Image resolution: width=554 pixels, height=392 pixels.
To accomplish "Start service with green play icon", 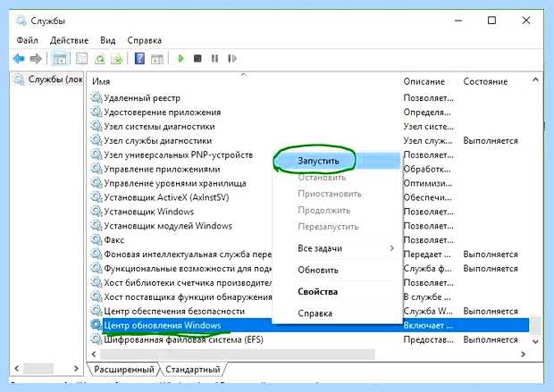I will tap(180, 58).
